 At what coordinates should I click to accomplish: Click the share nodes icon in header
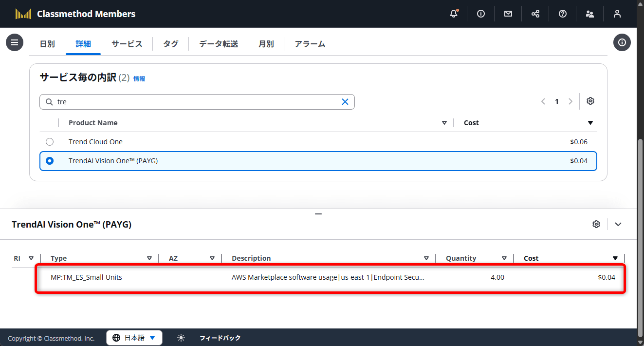[535, 14]
